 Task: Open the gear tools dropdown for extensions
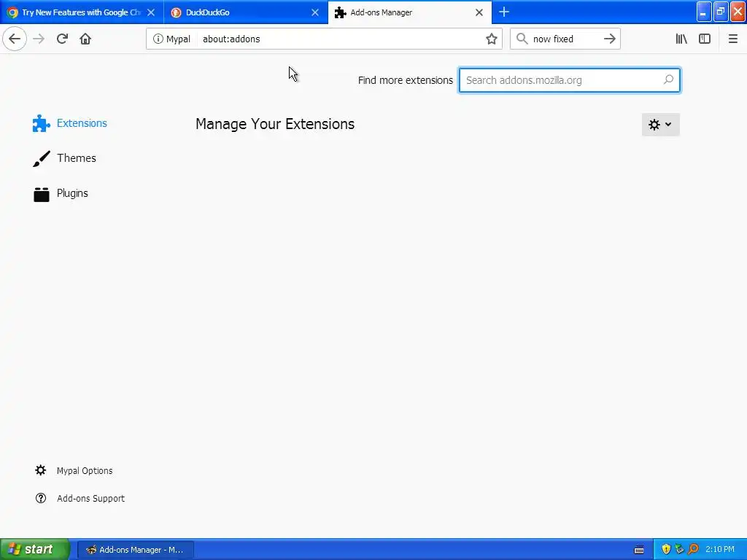coord(660,124)
